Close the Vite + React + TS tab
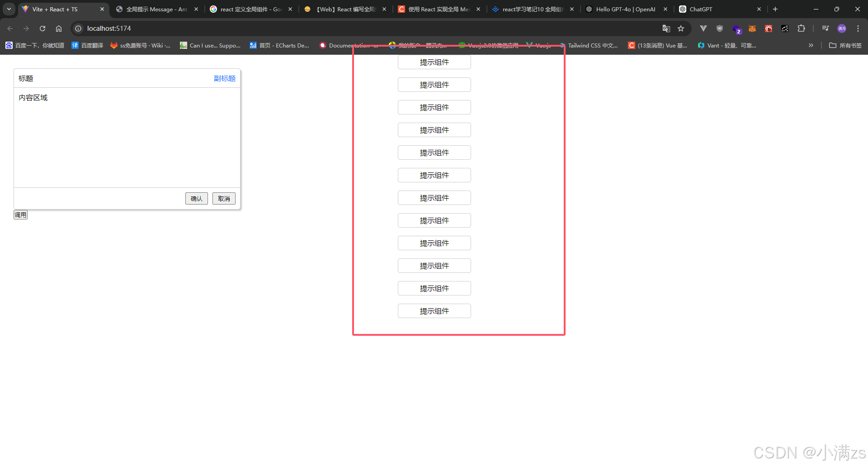The image size is (868, 467). (x=102, y=9)
